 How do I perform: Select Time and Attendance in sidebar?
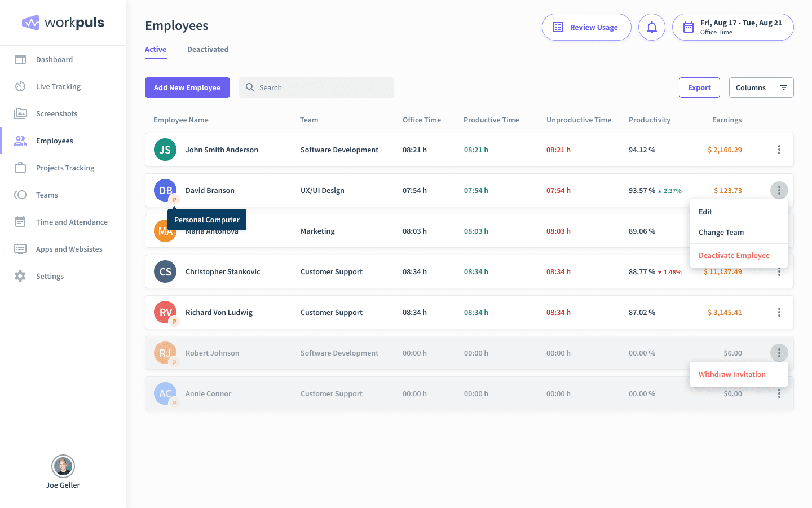72,222
